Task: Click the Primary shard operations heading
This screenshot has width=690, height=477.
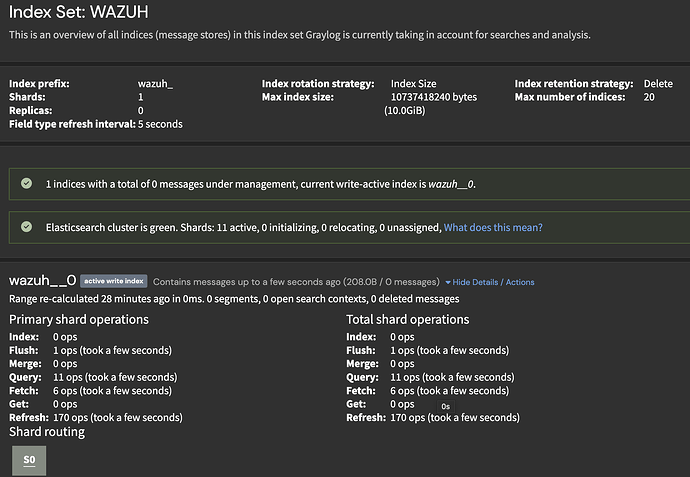Action: pos(79,319)
